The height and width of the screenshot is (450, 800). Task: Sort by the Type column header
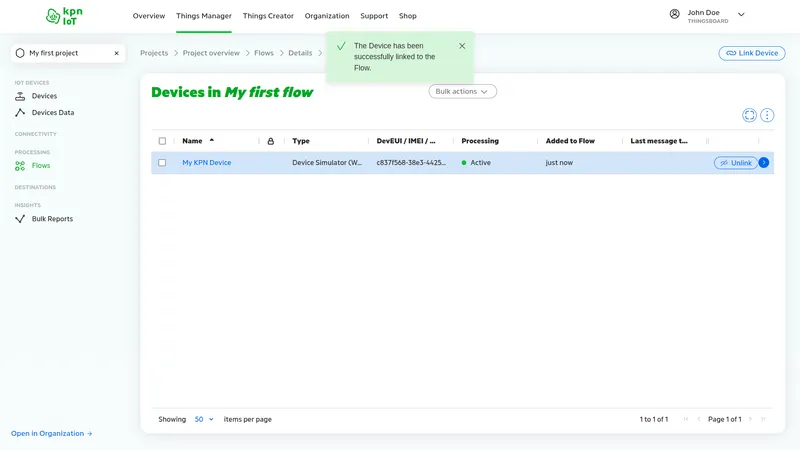point(301,141)
